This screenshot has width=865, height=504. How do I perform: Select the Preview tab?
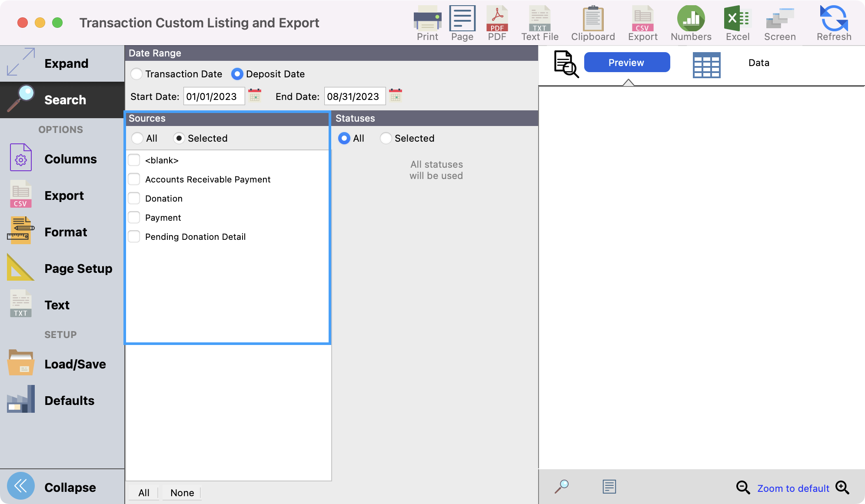pyautogui.click(x=626, y=62)
